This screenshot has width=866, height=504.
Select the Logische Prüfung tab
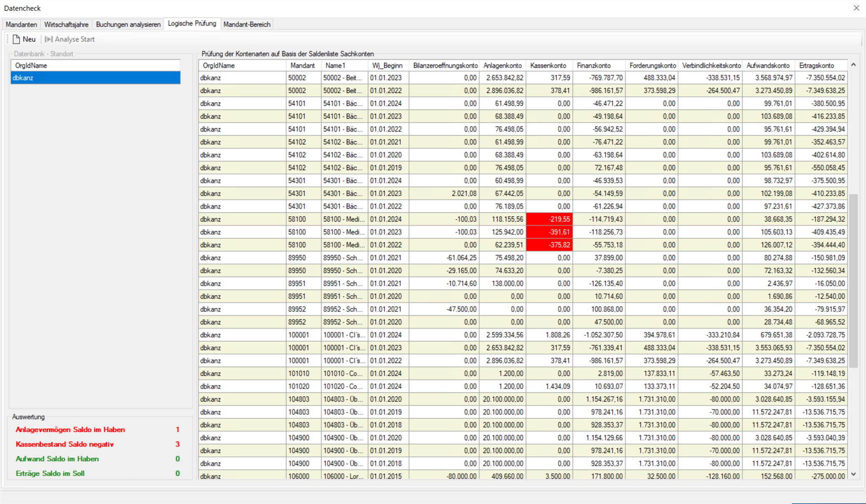pyautogui.click(x=192, y=23)
